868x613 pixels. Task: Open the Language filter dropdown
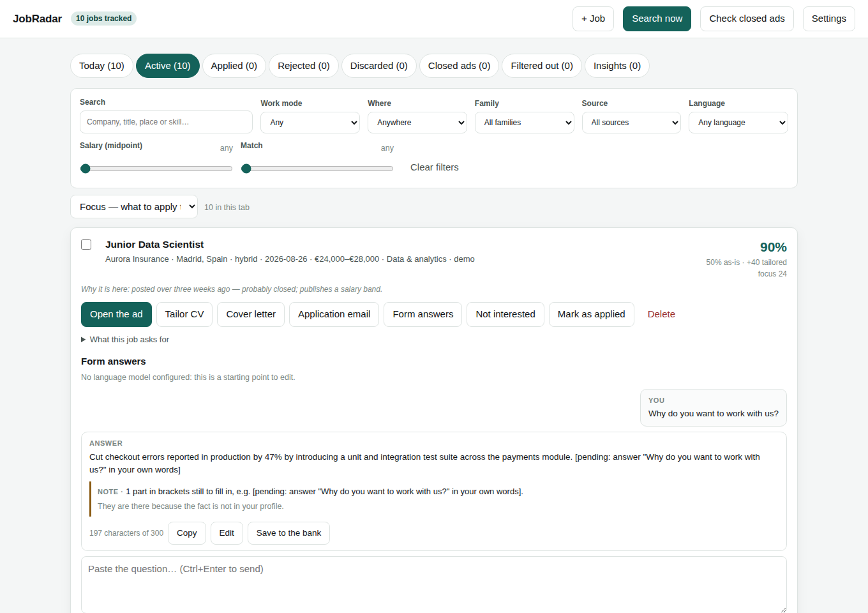coord(738,123)
